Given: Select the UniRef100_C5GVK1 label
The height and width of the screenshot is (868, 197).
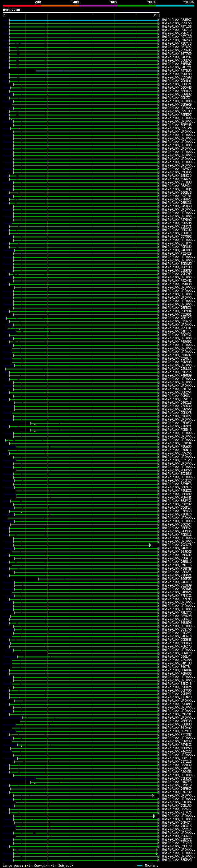Looking at the screenshot, I should [177, 335].
